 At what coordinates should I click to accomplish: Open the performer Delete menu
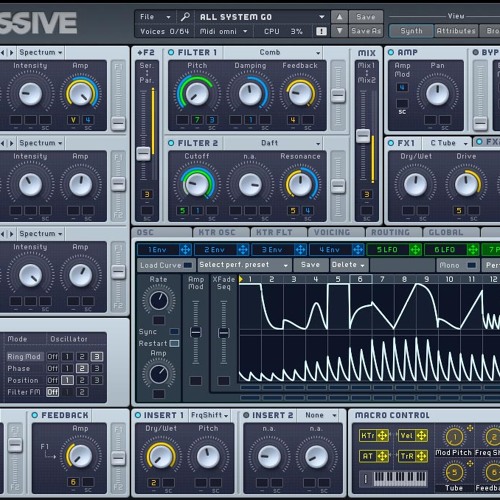348,265
